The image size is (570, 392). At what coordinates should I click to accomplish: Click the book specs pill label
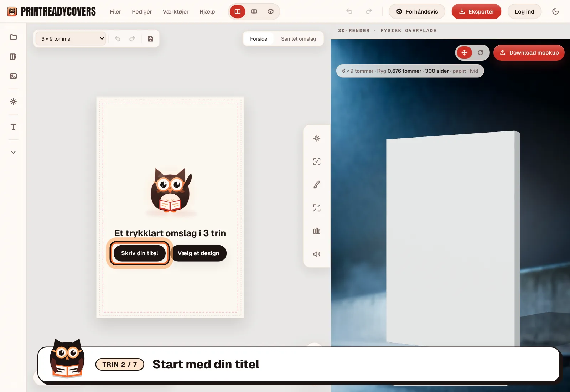410,71
